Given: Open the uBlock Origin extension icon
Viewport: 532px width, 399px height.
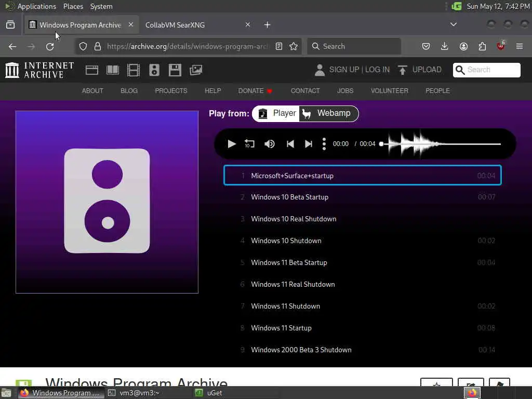Looking at the screenshot, I should coord(501,46).
